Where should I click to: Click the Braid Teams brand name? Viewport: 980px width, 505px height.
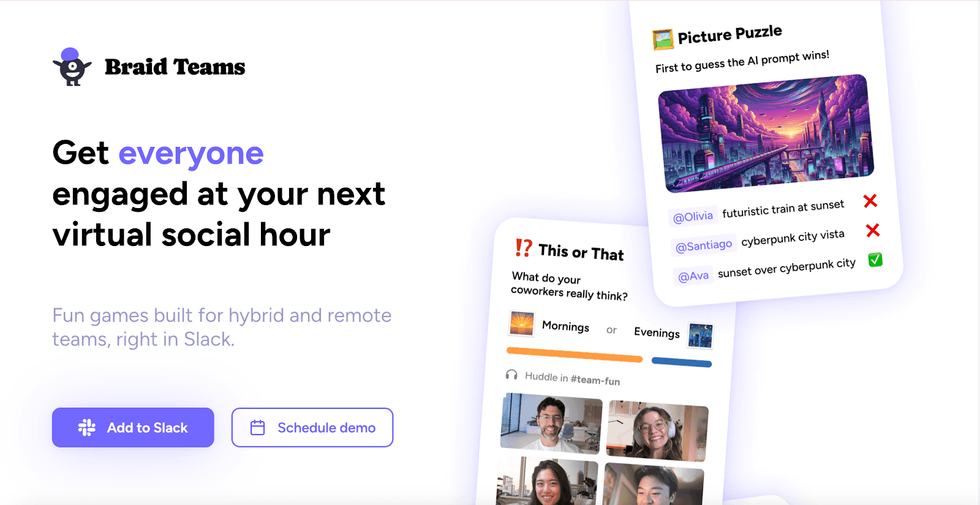coord(175,67)
